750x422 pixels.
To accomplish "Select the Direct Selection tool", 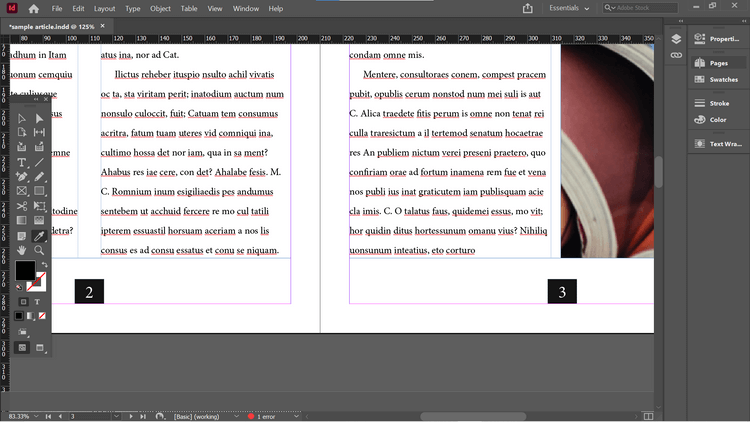I will pyautogui.click(x=39, y=119).
